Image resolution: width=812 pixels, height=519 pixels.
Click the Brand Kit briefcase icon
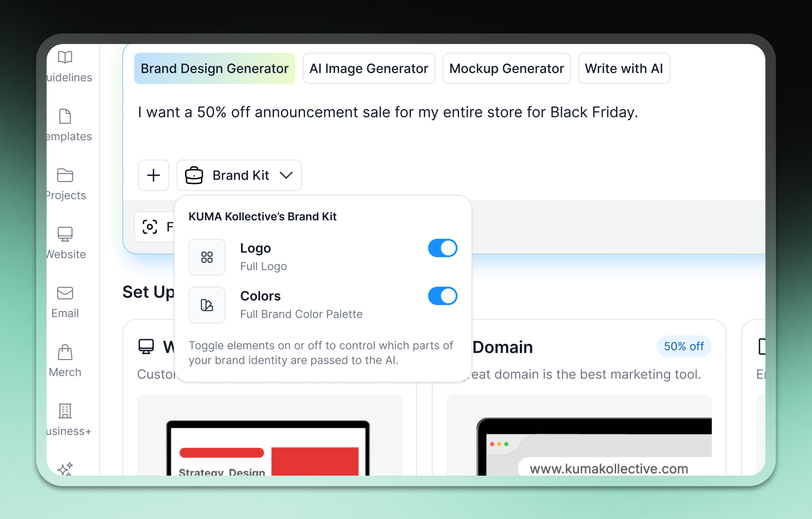click(194, 175)
